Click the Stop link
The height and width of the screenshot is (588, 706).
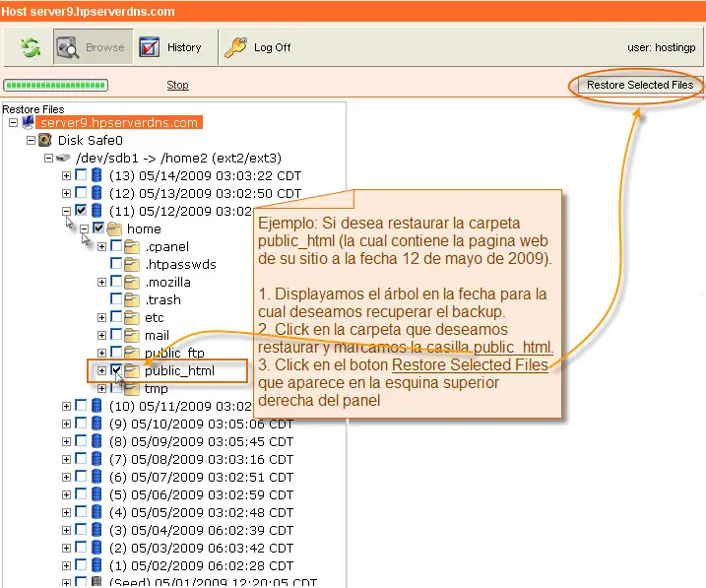click(177, 85)
